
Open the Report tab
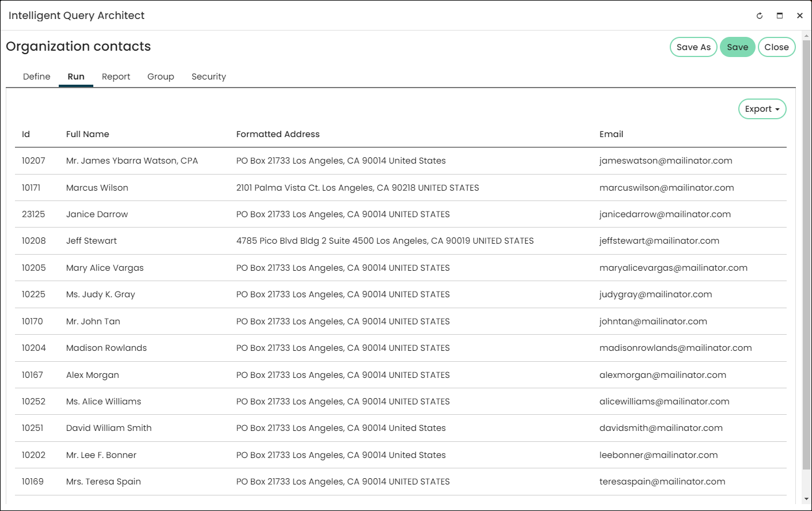(116, 77)
